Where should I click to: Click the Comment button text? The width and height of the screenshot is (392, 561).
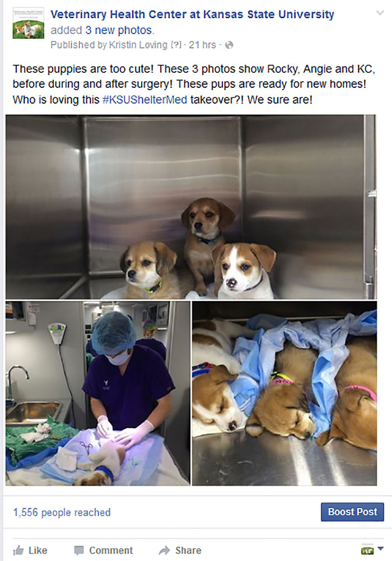click(x=111, y=550)
